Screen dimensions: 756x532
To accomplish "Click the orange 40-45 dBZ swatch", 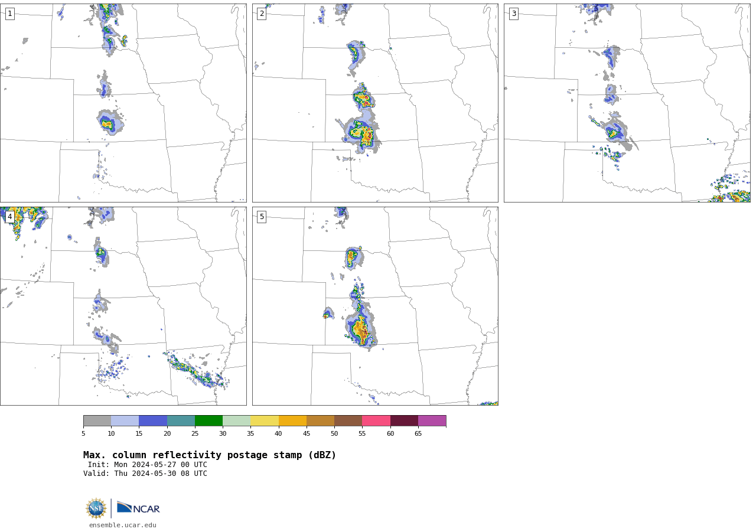I will point(292,421).
